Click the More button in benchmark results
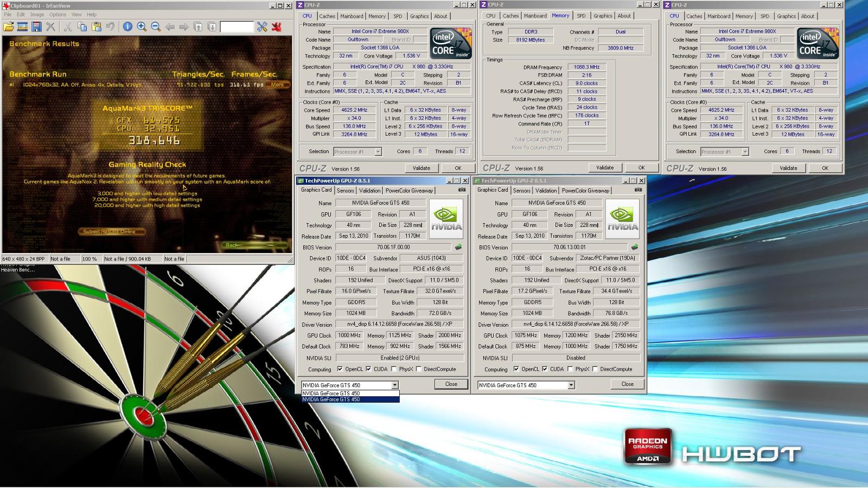Image resolution: width=868 pixels, height=488 pixels. tap(278, 85)
